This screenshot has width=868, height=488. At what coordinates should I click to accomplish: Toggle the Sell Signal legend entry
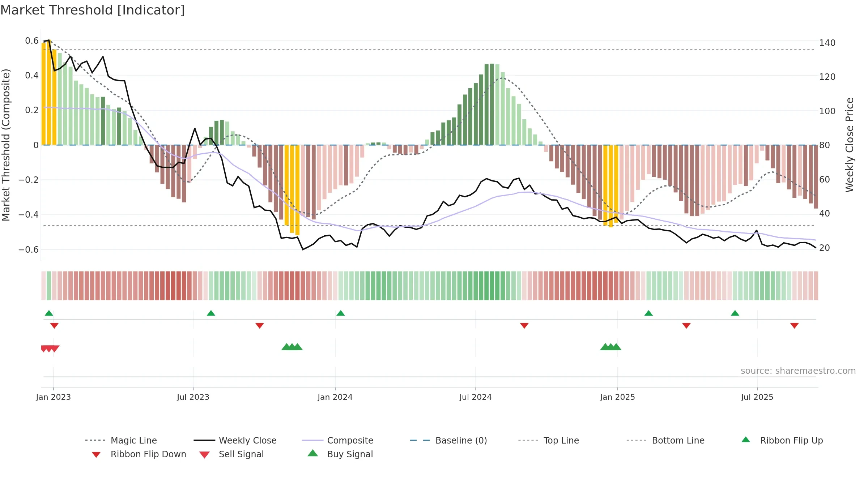pyautogui.click(x=231, y=454)
